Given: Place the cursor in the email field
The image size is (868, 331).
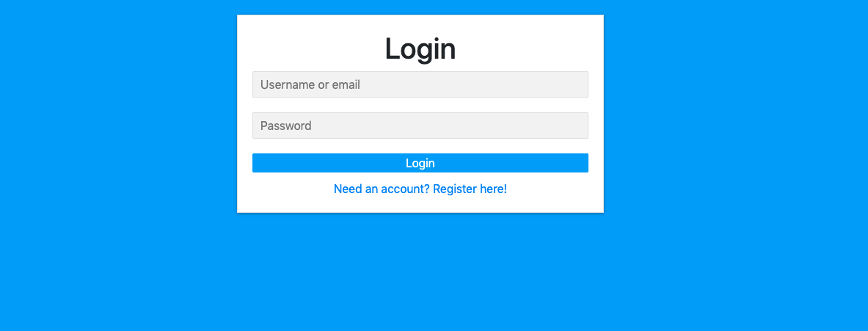Looking at the screenshot, I should tap(420, 84).
